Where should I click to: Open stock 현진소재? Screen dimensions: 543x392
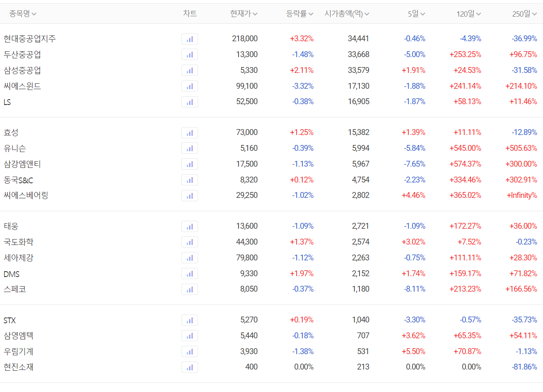[18, 367]
